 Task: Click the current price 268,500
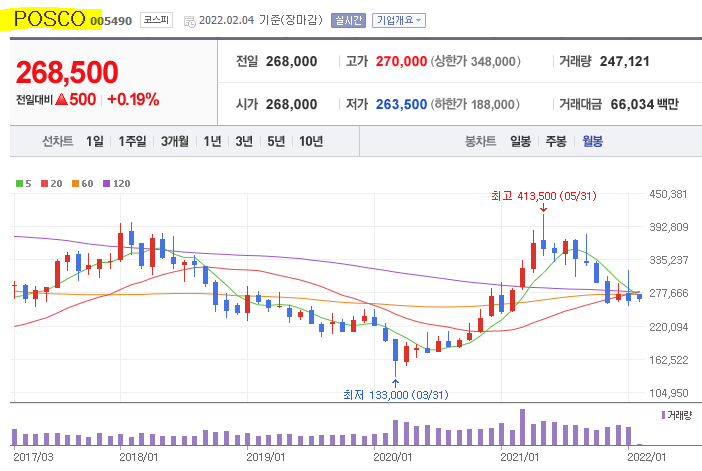point(67,72)
